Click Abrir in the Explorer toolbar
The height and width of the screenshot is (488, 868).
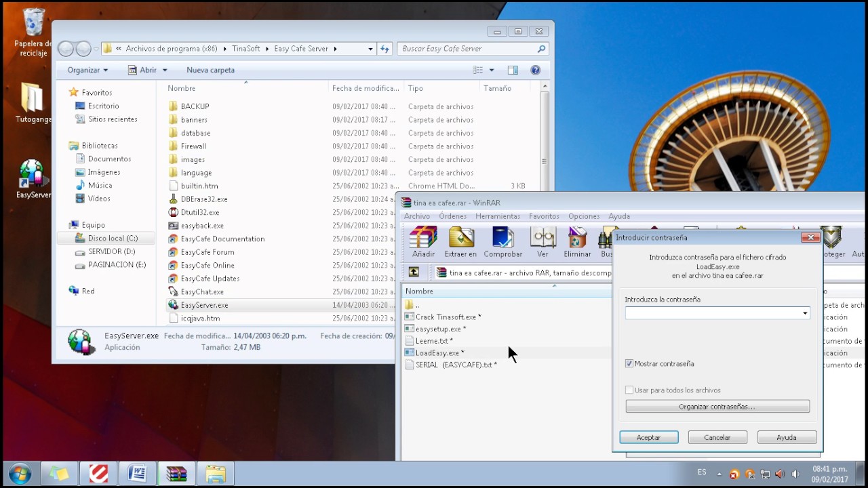142,70
